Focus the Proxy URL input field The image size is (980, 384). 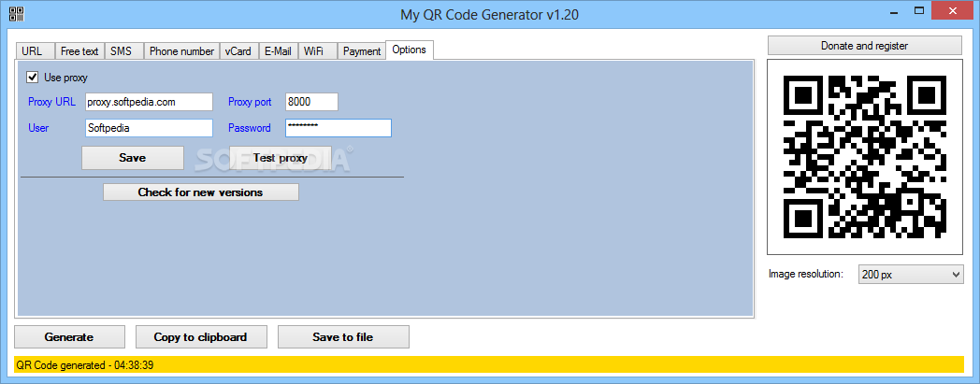[x=149, y=103]
